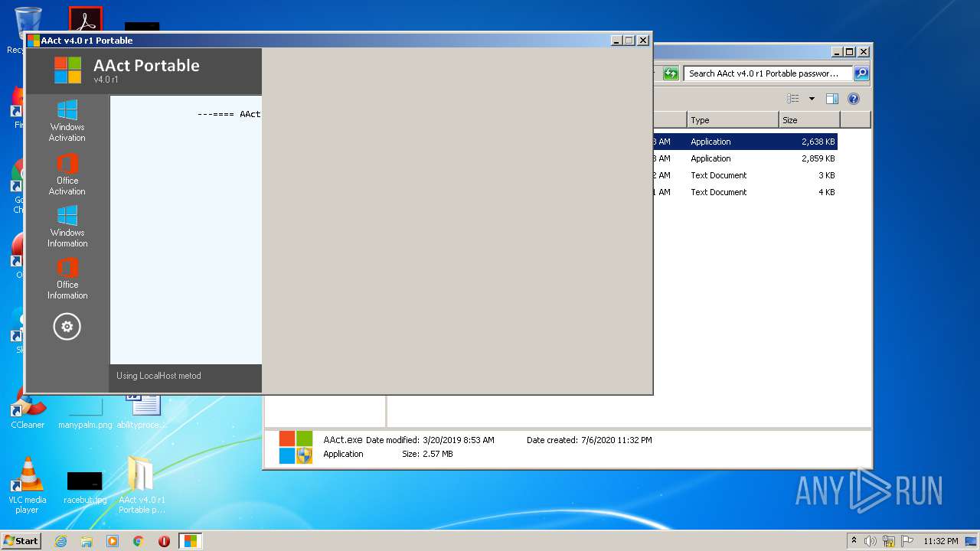
Task: Click AAct.exe icon in details pane
Action: (x=296, y=447)
